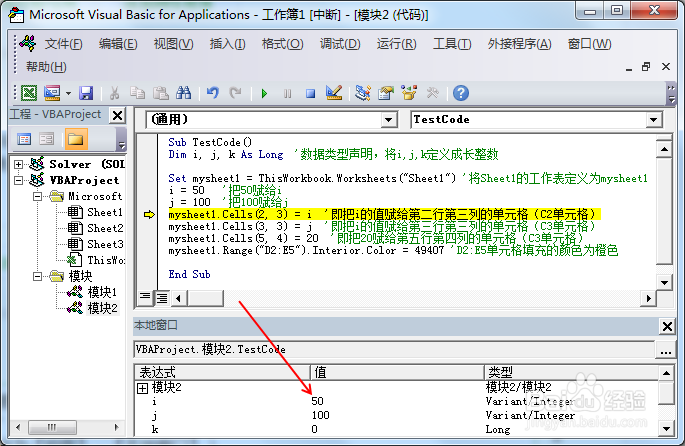Click the 类型 column header
The width and height of the screenshot is (685, 446).
(572, 373)
